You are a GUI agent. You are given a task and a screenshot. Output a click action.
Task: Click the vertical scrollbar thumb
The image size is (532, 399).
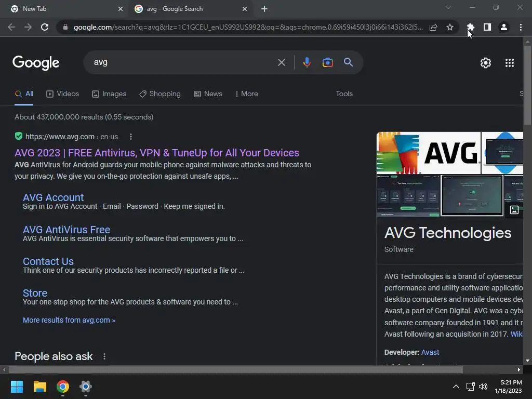click(x=527, y=85)
